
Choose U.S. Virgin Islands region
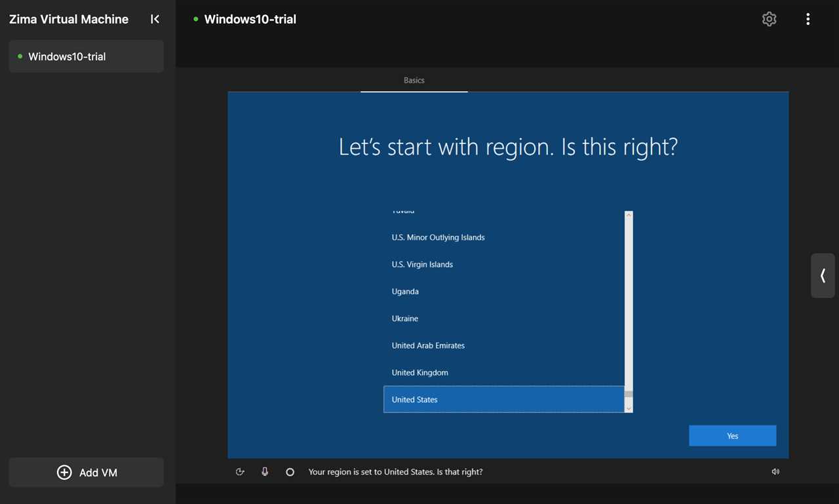coord(422,265)
